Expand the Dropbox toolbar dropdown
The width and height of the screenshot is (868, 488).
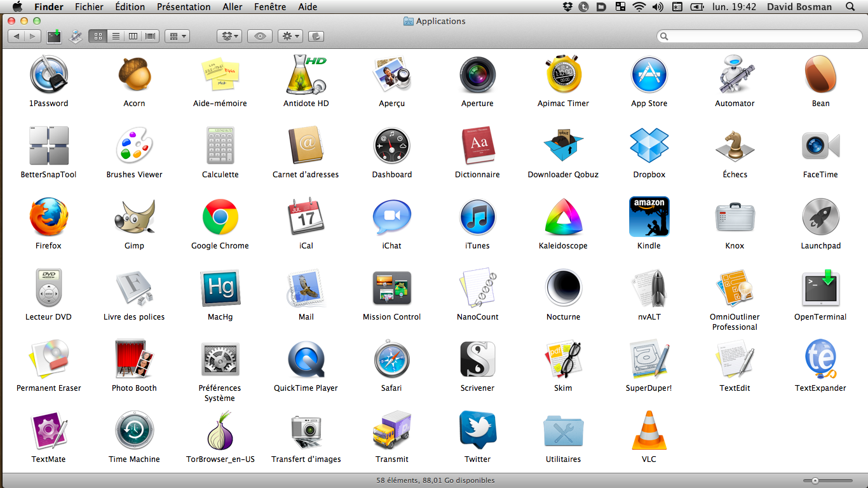click(229, 36)
